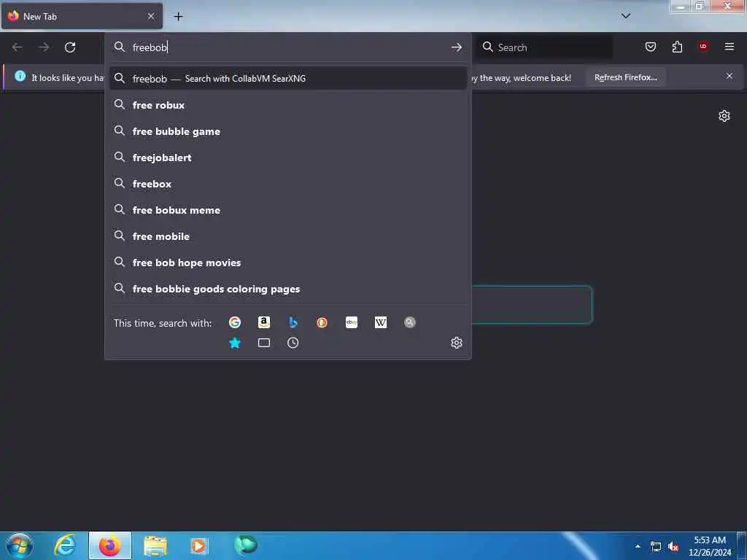Search this time with Amazon icon

click(x=264, y=322)
